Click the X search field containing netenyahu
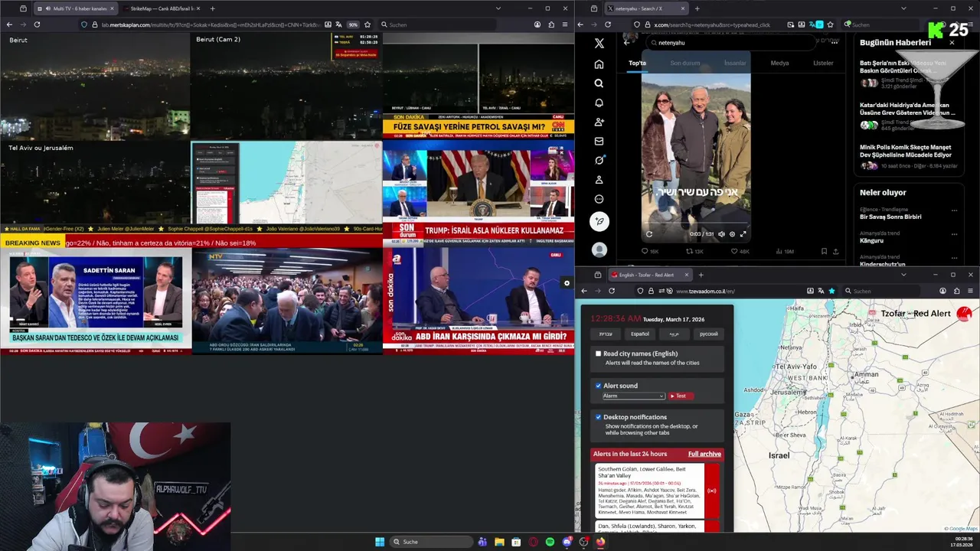The width and height of the screenshot is (980, 551). (x=731, y=43)
